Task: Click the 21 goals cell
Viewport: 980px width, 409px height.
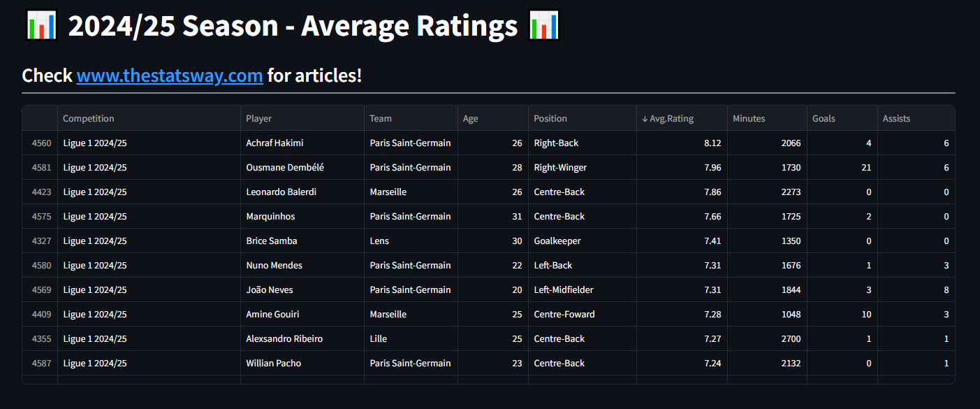Action: point(842,167)
